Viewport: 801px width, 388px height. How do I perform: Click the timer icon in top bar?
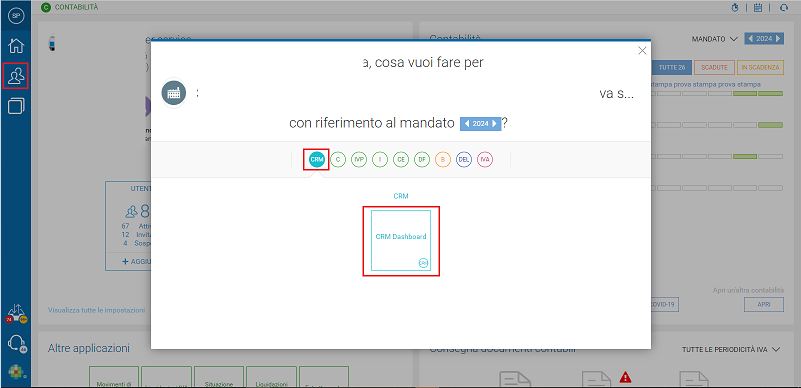[735, 8]
